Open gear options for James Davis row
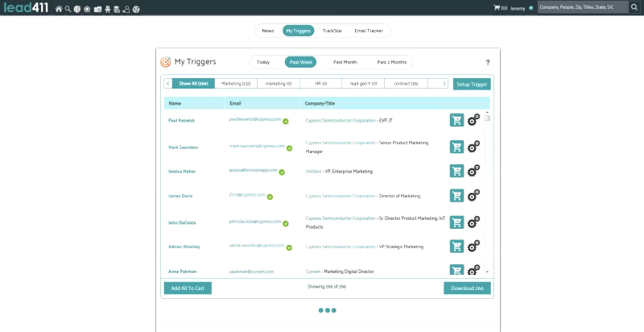 473,195
